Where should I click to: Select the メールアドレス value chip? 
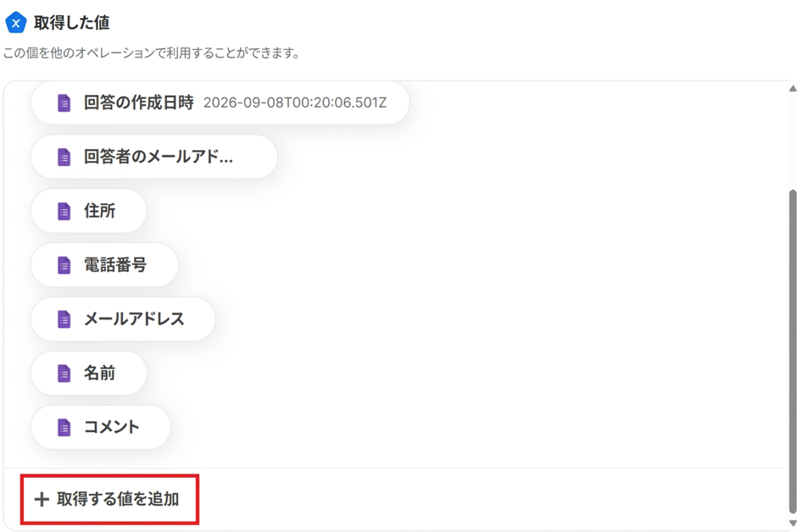(x=123, y=319)
